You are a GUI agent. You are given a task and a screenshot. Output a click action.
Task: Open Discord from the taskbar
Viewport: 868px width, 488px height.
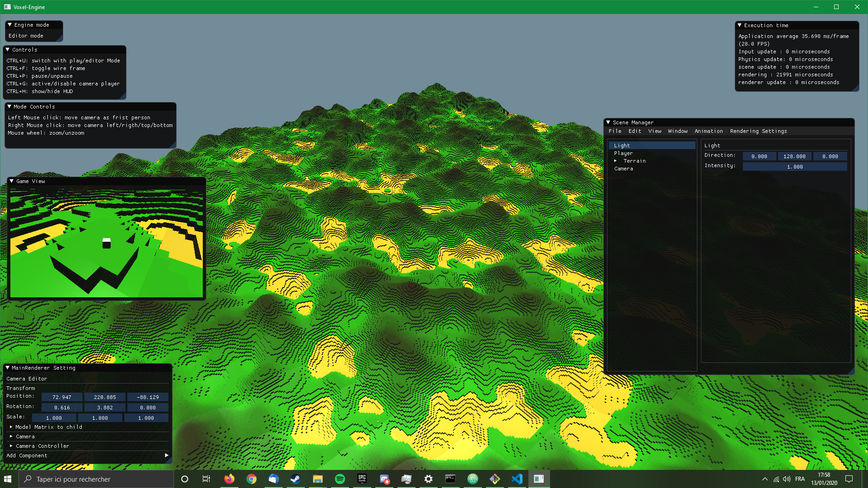(x=384, y=479)
